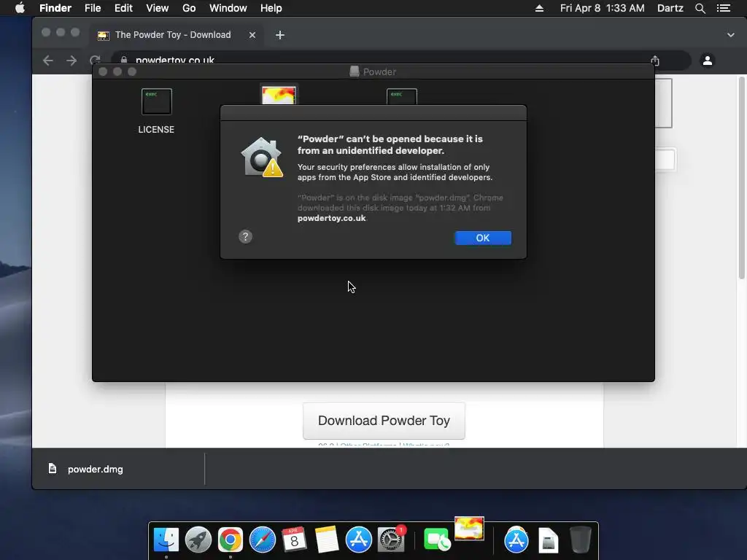Close The Powder Toy - Download tab

pos(252,35)
